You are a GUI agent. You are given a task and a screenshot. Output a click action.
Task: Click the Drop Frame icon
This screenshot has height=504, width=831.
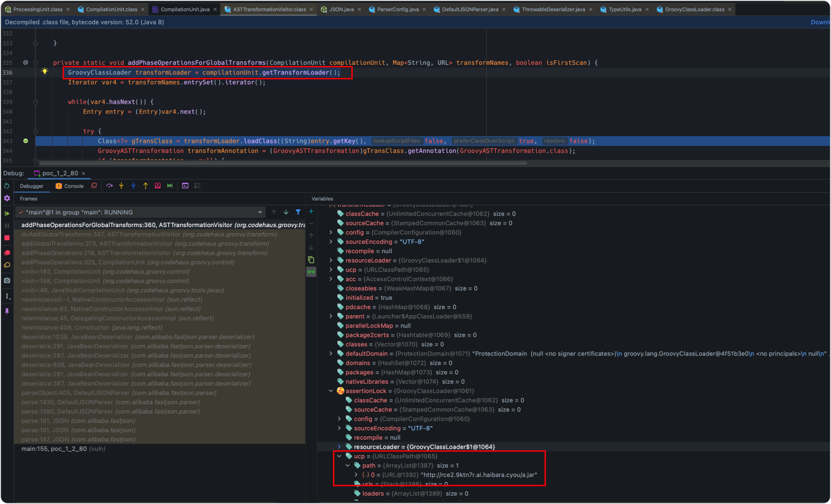[158, 186]
